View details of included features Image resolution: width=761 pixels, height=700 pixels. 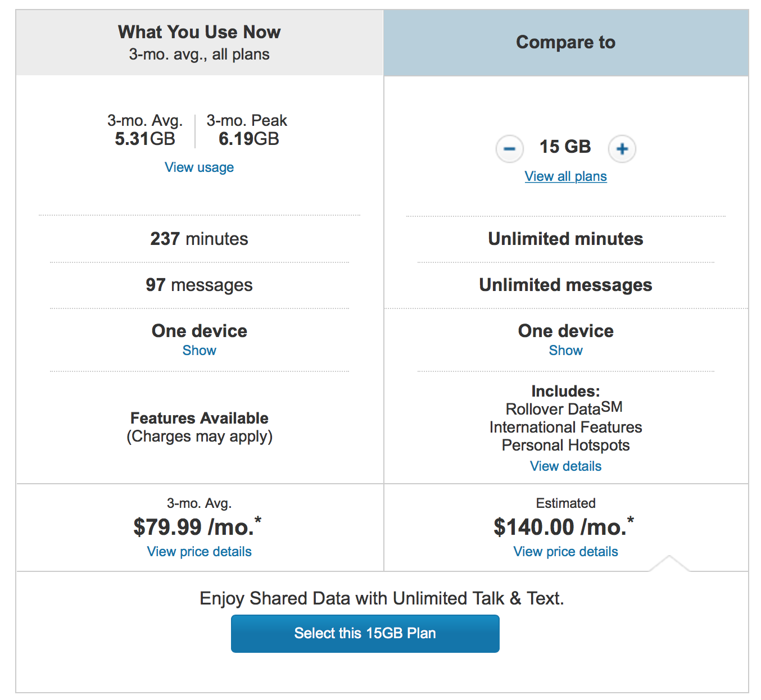[x=565, y=466]
